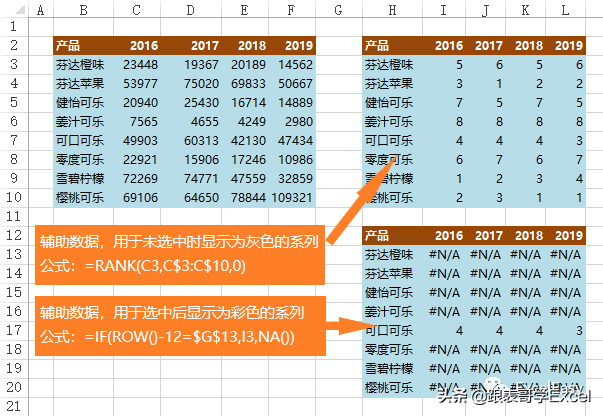Click cell with value 17246
Image resolution: width=603 pixels, height=416 pixels.
point(245,160)
